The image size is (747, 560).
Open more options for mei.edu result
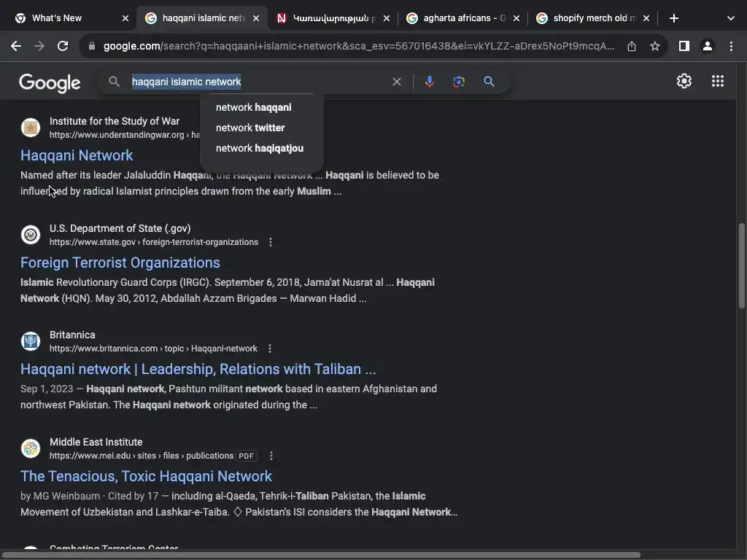tap(271, 456)
